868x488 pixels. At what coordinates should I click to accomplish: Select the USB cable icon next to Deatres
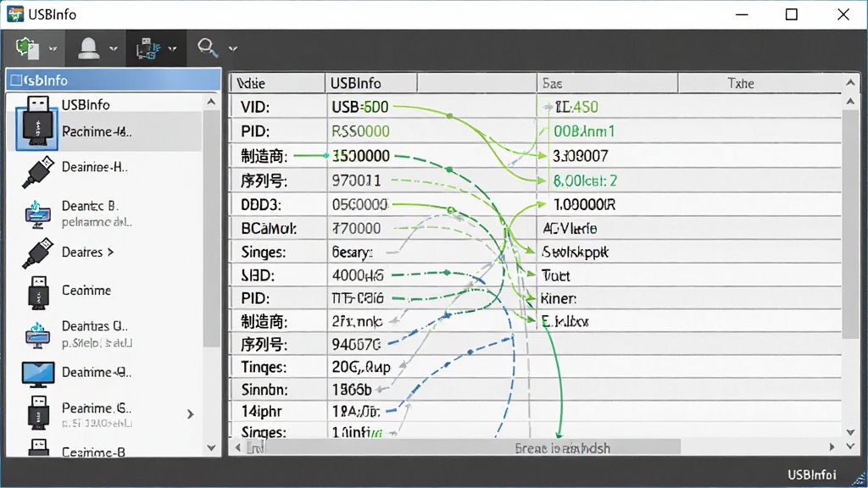coord(38,253)
